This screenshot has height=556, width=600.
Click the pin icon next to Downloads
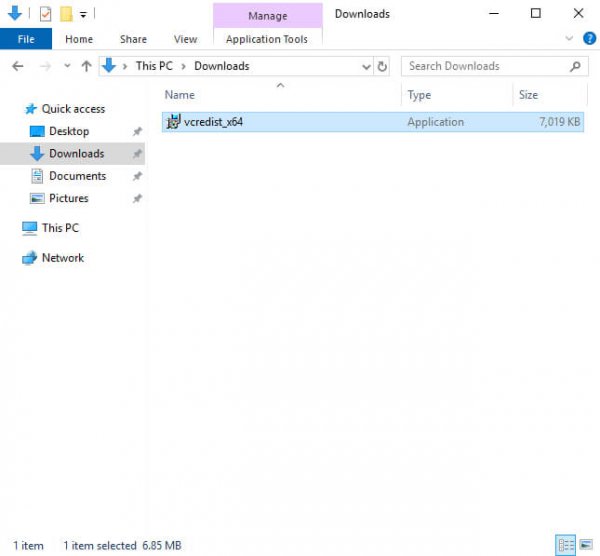click(137, 154)
